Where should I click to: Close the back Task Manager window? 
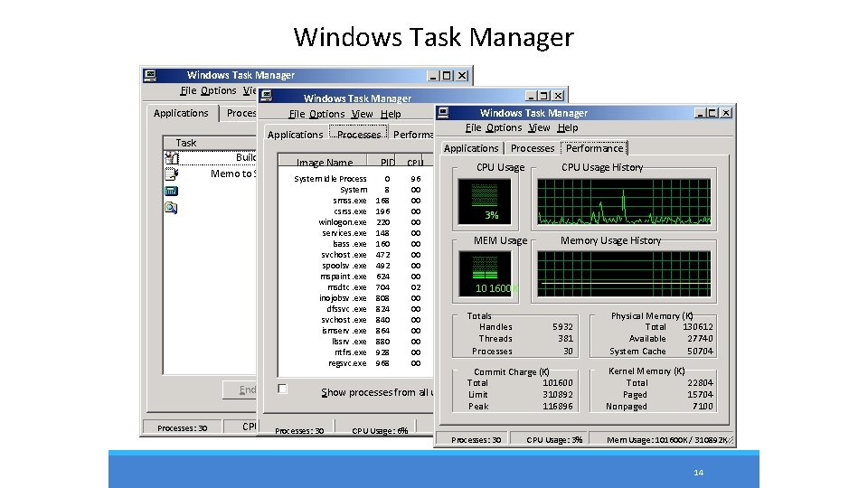click(462, 75)
